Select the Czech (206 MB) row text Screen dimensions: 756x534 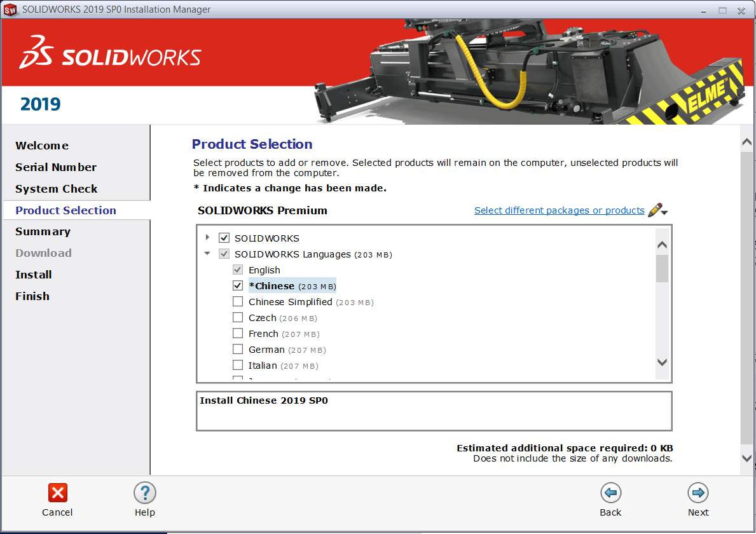[x=282, y=318]
